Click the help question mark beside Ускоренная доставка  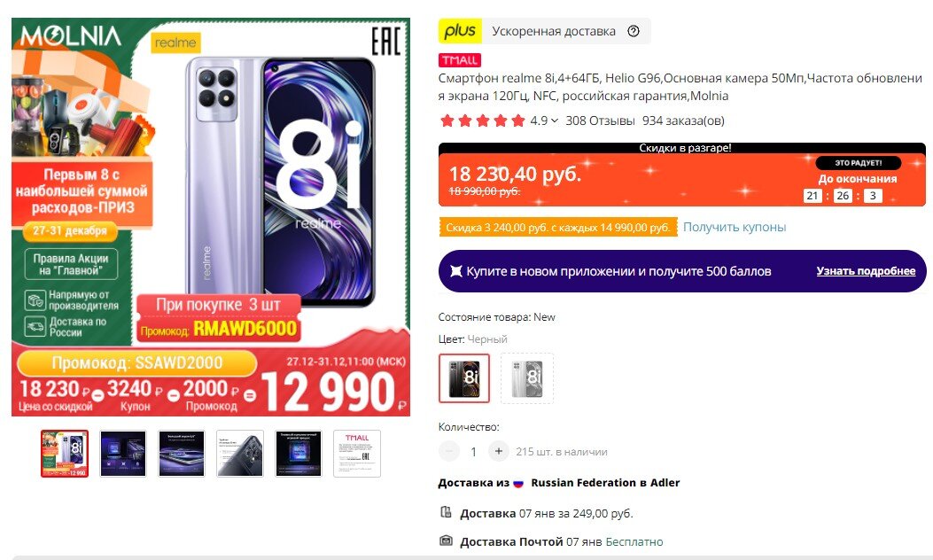pyautogui.click(x=634, y=31)
